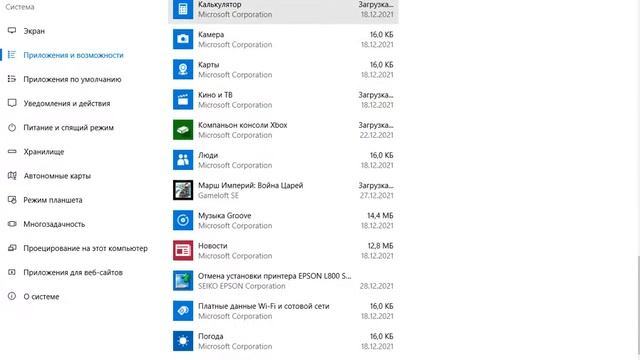Click the Приложения для веб-сайтов icon

(x=12, y=272)
